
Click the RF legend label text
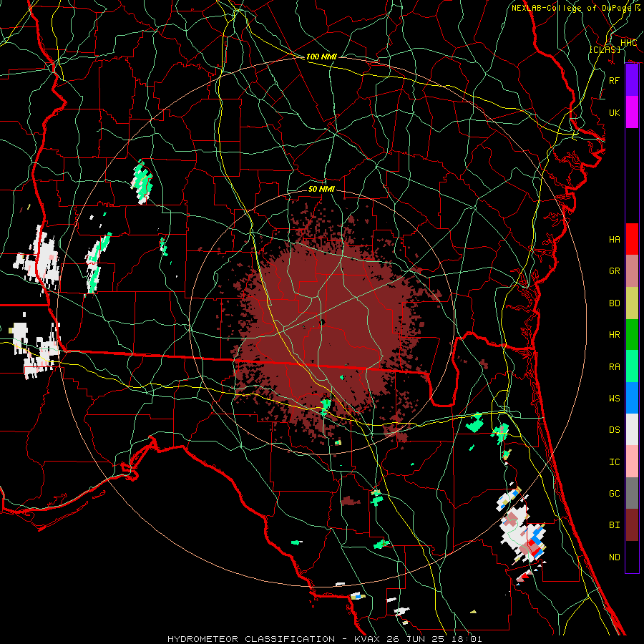pyautogui.click(x=615, y=80)
